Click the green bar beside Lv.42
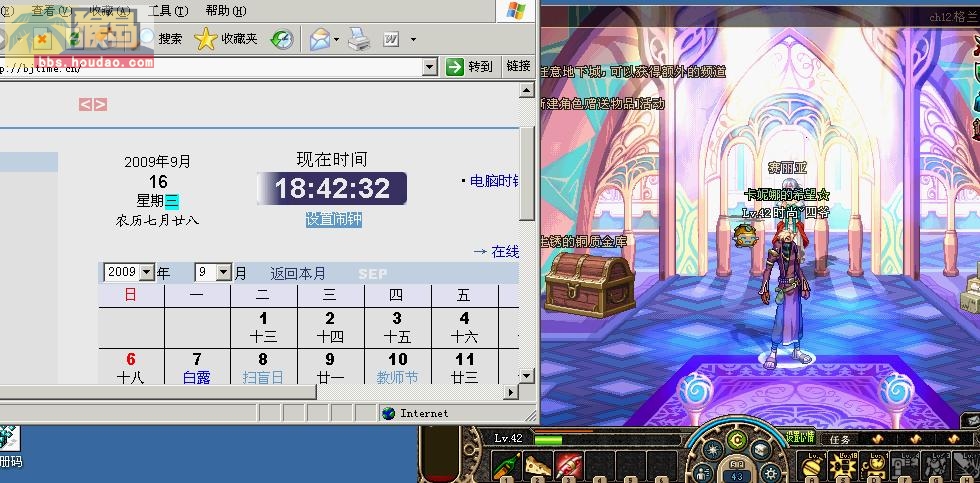This screenshot has height=483, width=980. 548,440
